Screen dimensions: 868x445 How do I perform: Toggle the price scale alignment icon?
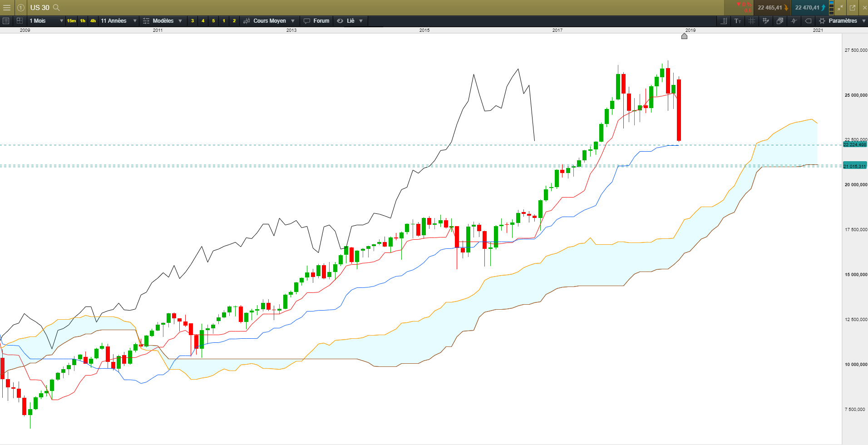[724, 21]
